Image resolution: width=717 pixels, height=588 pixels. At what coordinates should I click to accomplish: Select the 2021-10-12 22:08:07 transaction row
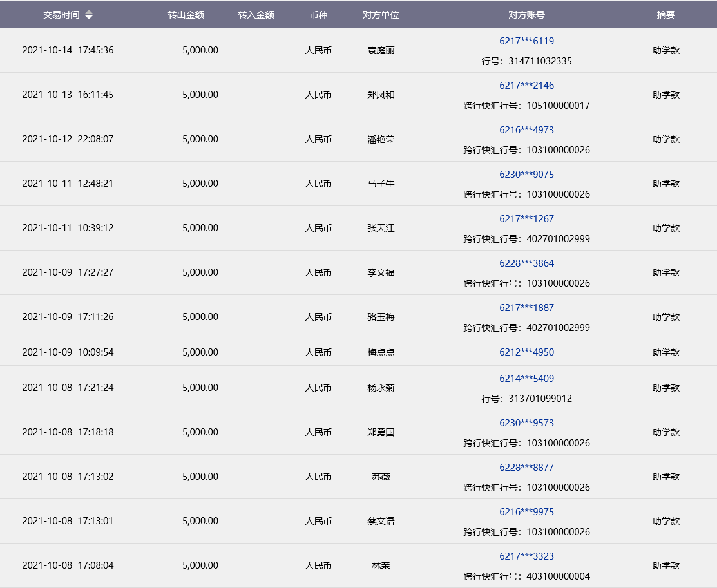(x=68, y=139)
